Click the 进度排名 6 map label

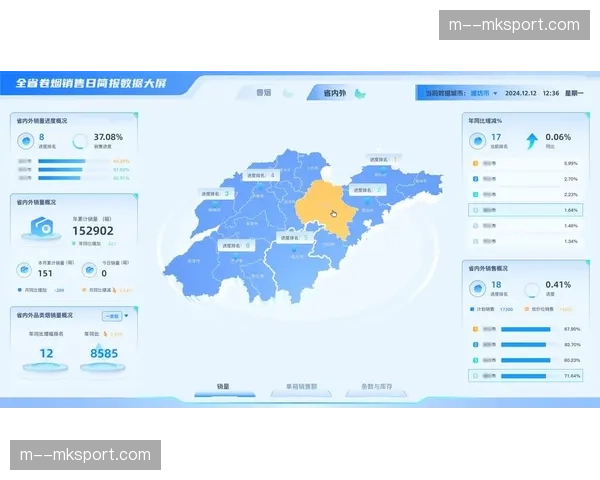[236, 246]
